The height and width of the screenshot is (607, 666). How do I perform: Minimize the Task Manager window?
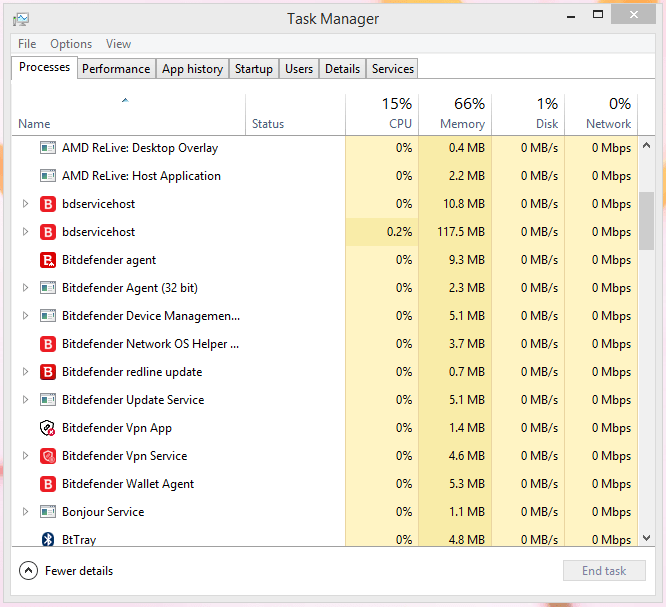click(x=571, y=16)
